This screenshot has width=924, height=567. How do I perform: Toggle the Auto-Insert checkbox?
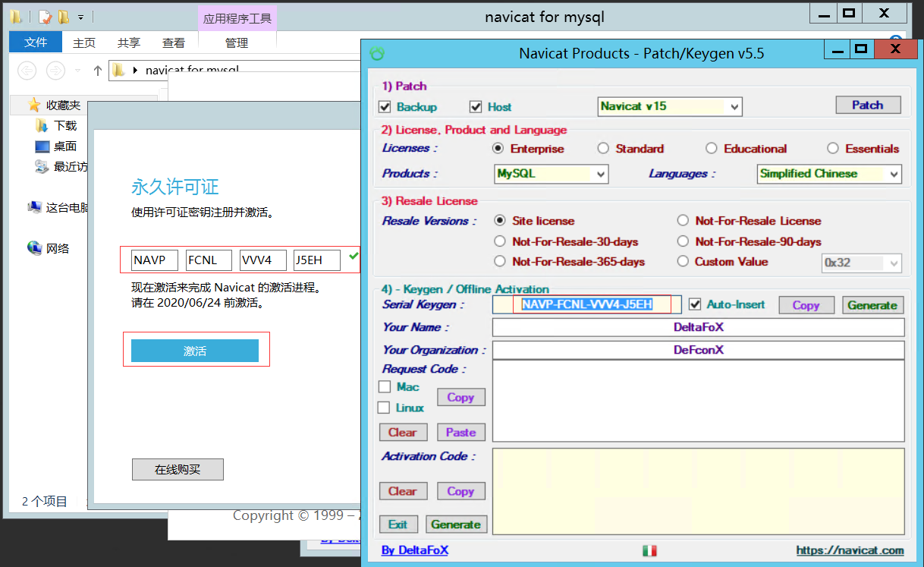point(694,304)
